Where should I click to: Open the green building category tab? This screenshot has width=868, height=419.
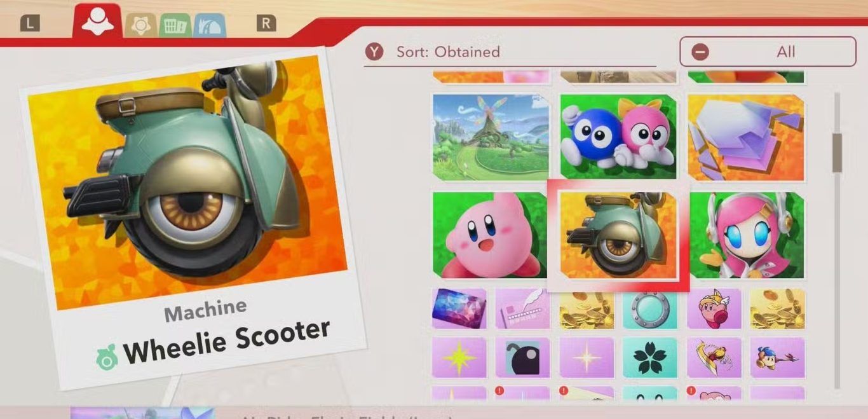(175, 25)
